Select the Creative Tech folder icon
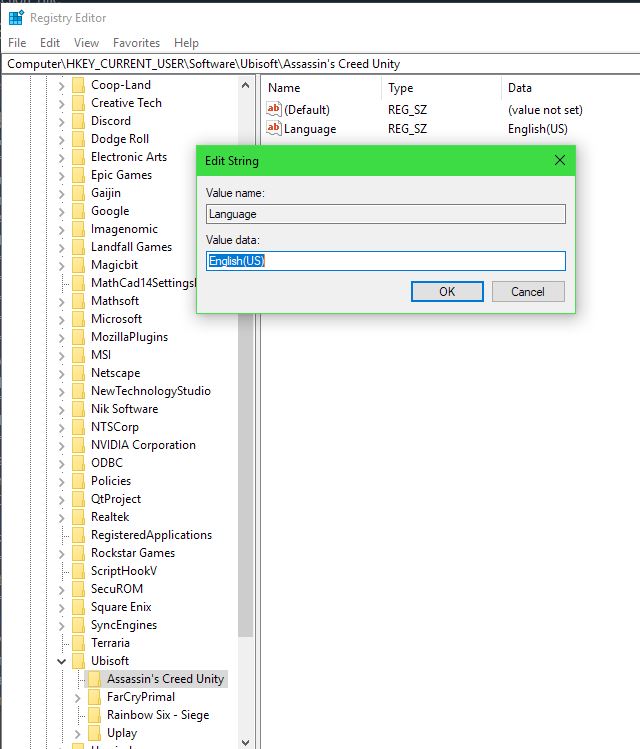The image size is (640, 749). 78,103
